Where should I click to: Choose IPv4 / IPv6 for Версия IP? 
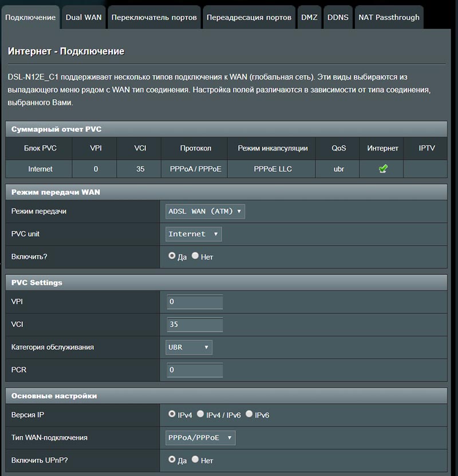point(200,414)
